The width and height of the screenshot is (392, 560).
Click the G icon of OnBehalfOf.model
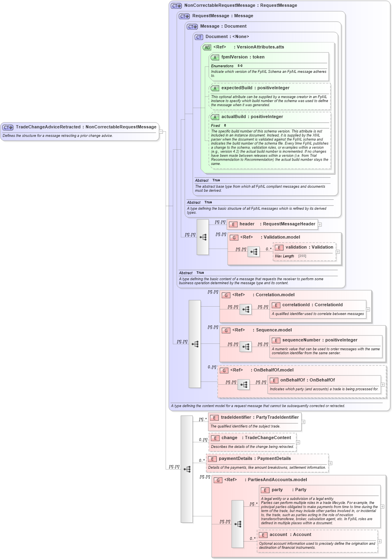[224, 371]
